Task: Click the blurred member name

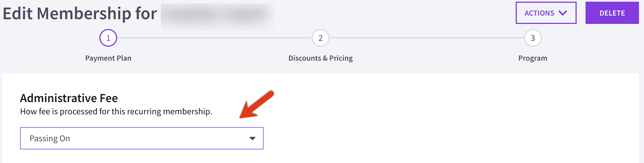Action: click(218, 16)
